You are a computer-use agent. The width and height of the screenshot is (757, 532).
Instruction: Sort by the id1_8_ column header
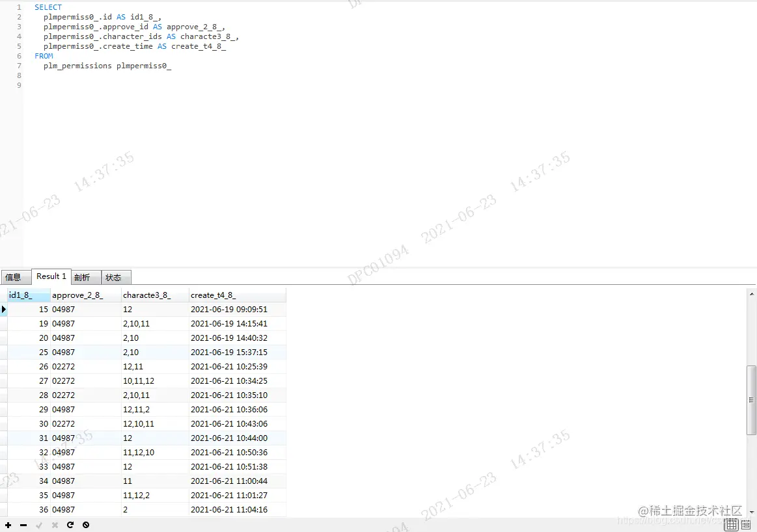click(x=29, y=295)
